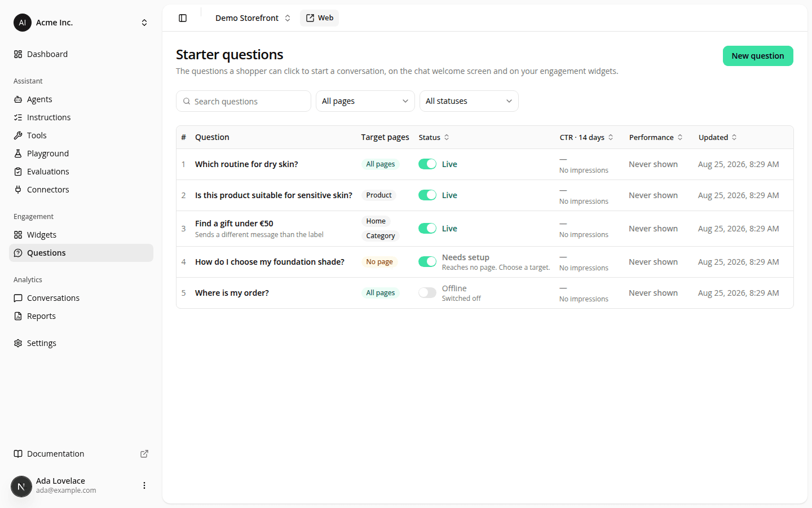Click the Reports file icon

[18, 316]
